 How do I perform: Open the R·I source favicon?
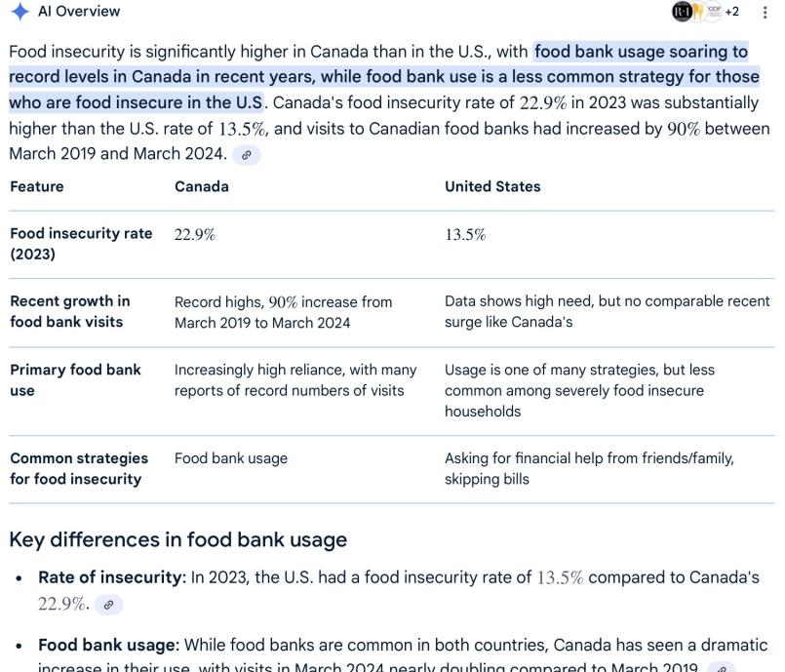tap(682, 12)
